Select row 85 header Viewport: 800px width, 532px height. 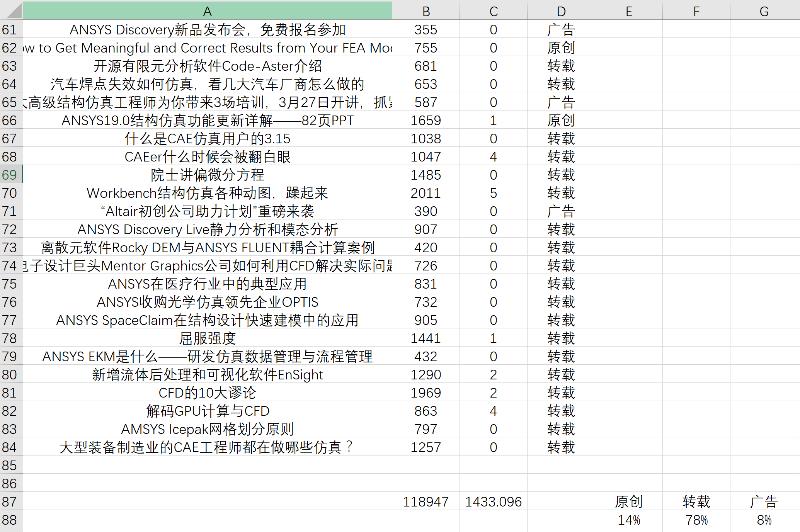pyautogui.click(x=11, y=466)
